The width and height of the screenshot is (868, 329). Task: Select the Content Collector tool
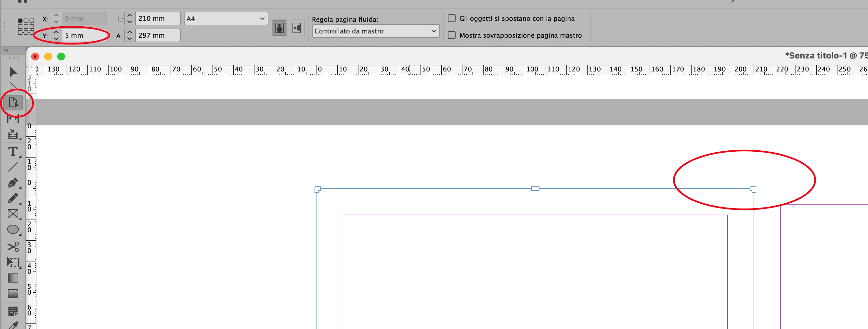pyautogui.click(x=13, y=134)
